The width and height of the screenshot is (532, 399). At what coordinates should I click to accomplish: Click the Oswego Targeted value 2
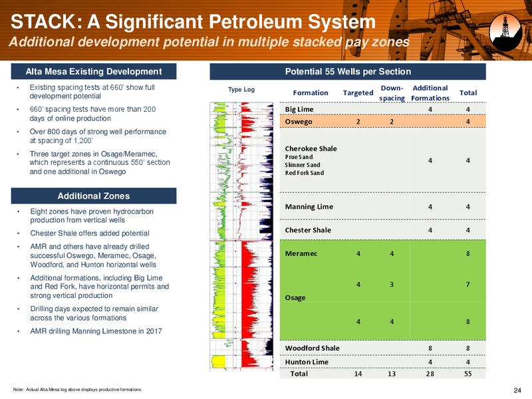tap(358, 122)
